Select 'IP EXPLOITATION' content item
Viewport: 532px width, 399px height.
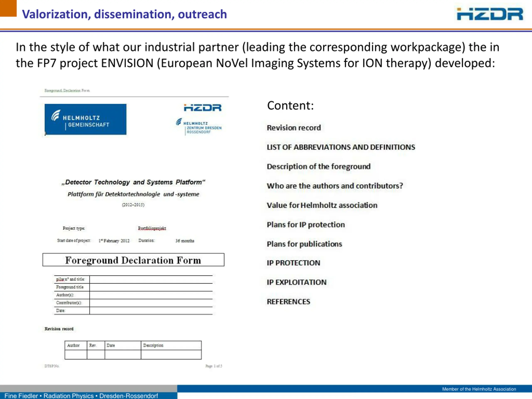pos(297,282)
